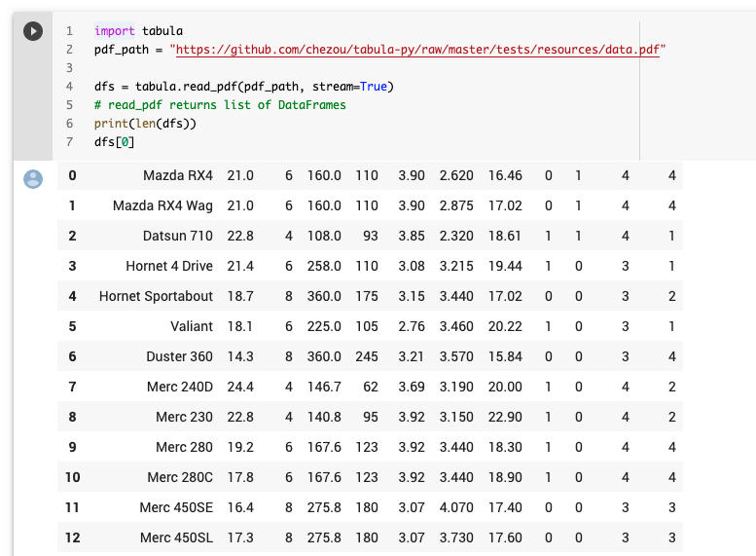
Task: Click the value 16.46 in the Mazda RX4 row
Action: pos(505,175)
